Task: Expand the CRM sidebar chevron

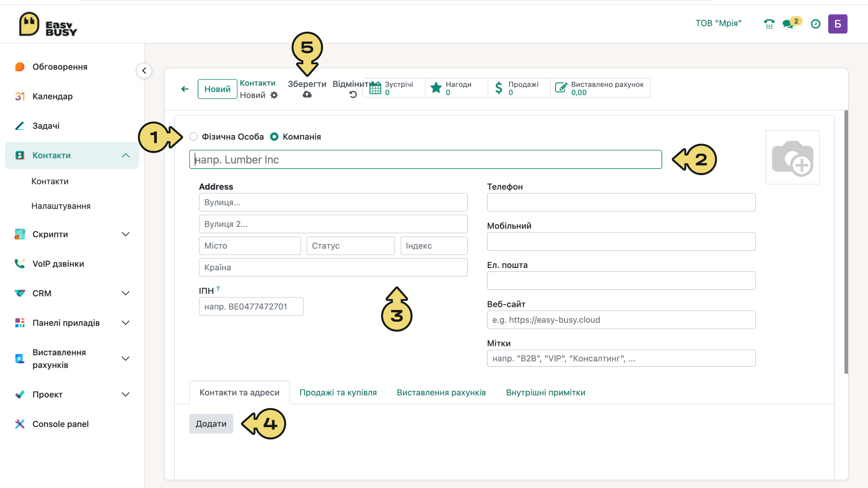Action: 126,293
